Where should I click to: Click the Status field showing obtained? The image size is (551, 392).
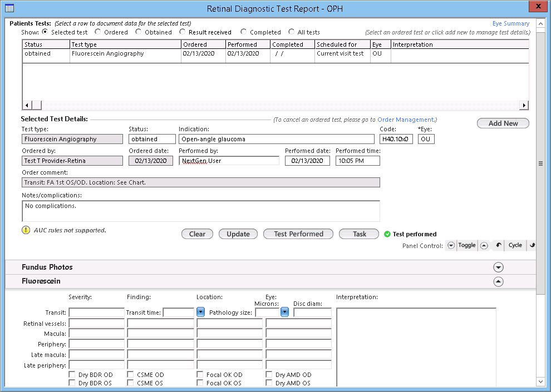(x=152, y=139)
